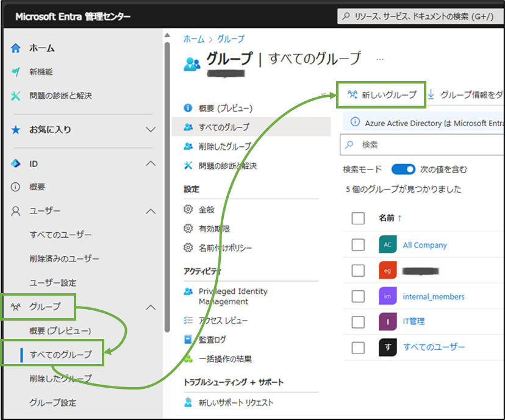This screenshot has width=505, height=420.
Task: Open すべてのユーザー in the left sidebar
Action: coord(60,235)
